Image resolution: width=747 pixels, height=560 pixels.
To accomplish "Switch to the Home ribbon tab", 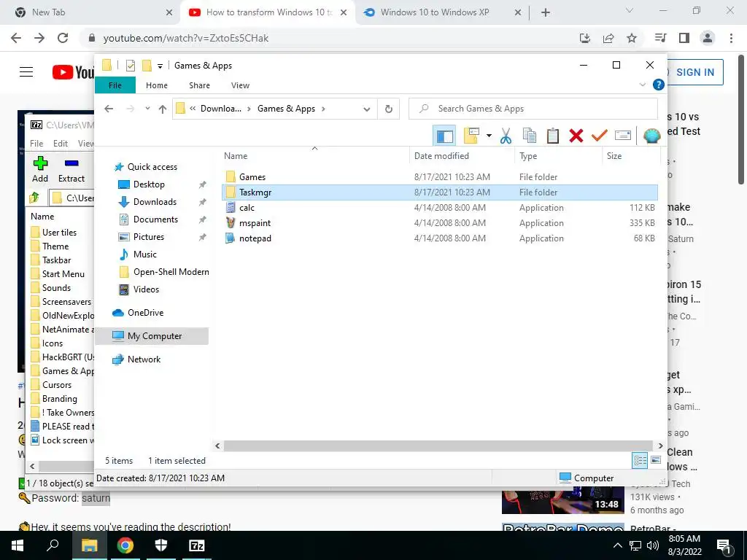I will click(157, 85).
